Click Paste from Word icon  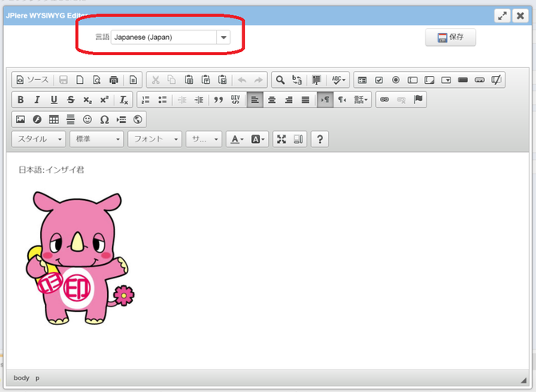point(222,80)
